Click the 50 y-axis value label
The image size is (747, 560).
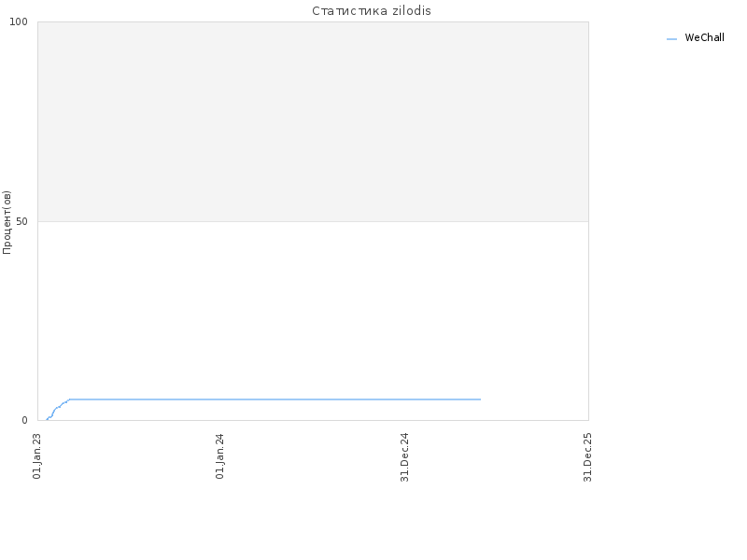point(21,221)
